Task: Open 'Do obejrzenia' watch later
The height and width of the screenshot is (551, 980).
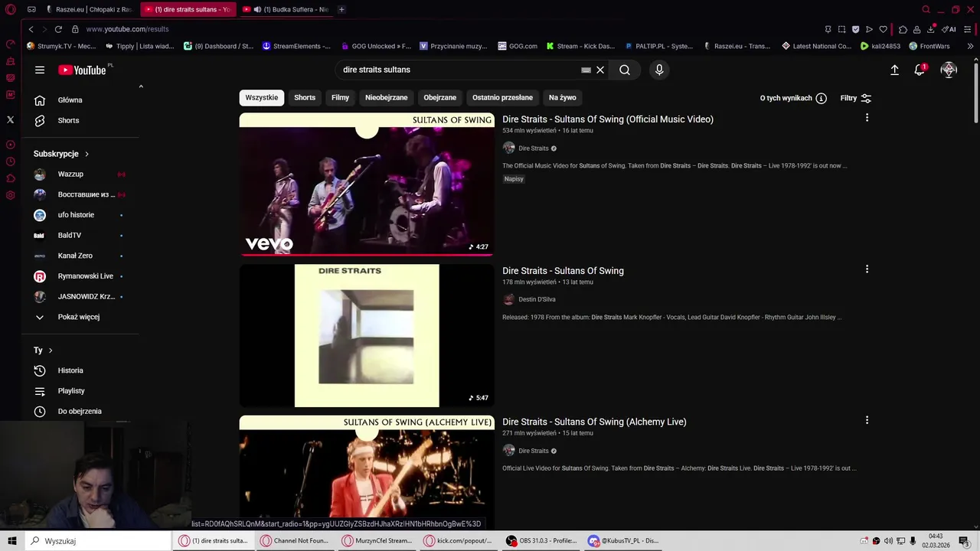Action: coord(81,411)
